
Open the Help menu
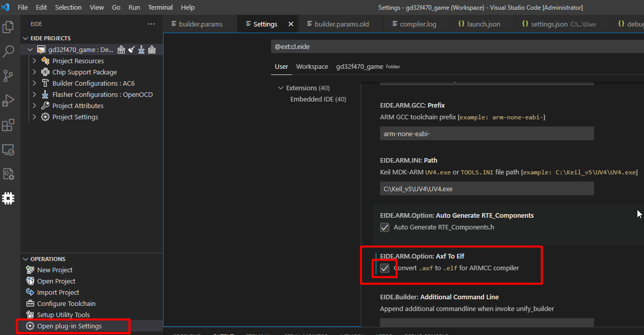pos(187,7)
